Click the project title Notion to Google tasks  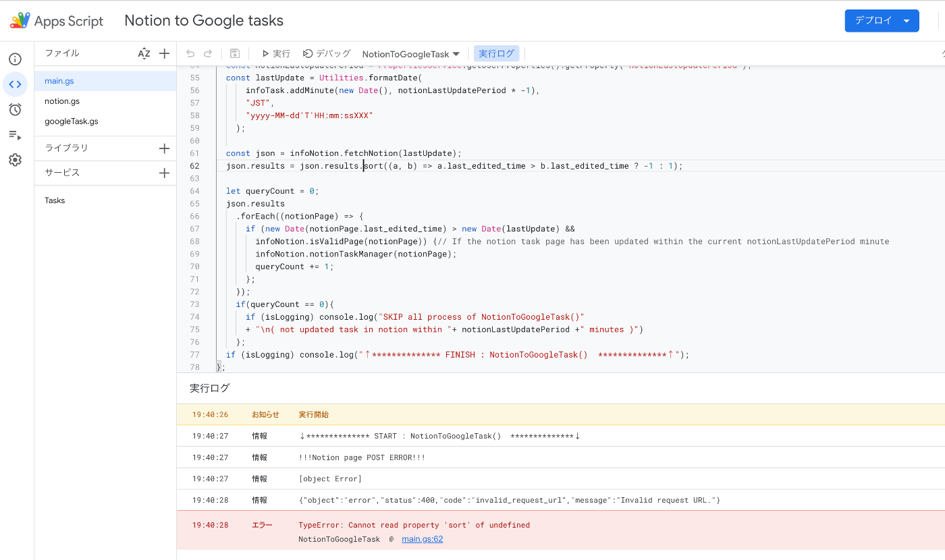click(204, 21)
